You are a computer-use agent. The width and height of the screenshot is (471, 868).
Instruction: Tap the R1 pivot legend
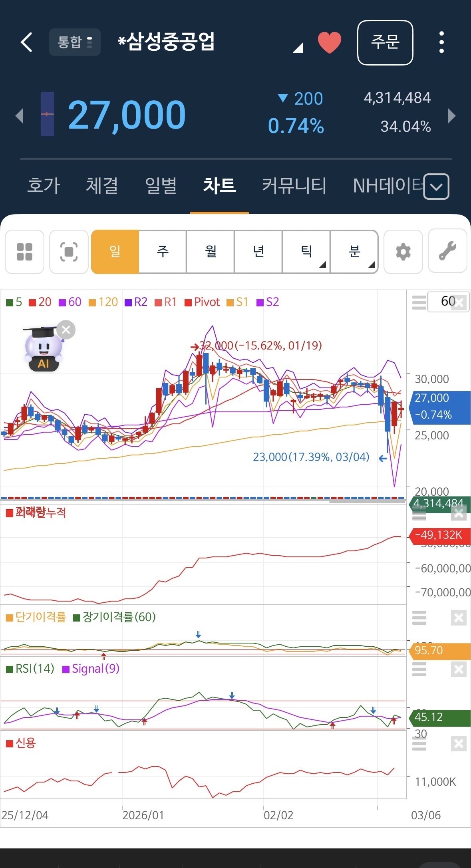(166, 302)
